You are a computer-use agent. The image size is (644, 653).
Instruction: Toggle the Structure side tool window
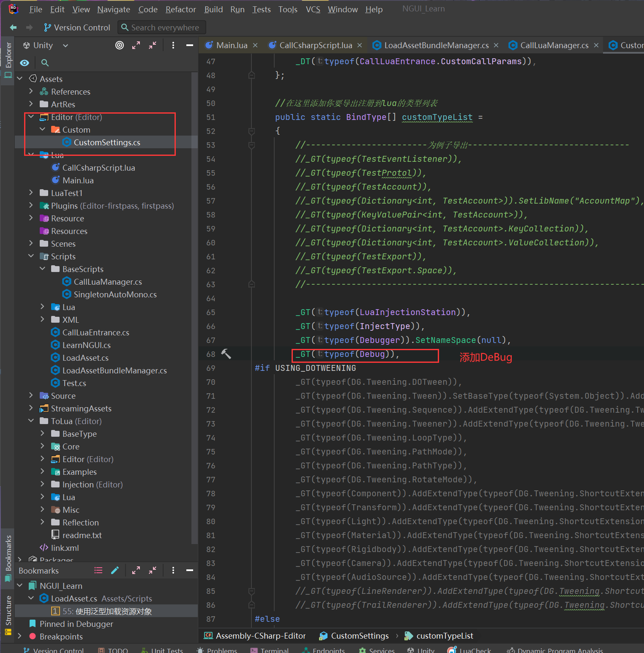(x=8, y=615)
